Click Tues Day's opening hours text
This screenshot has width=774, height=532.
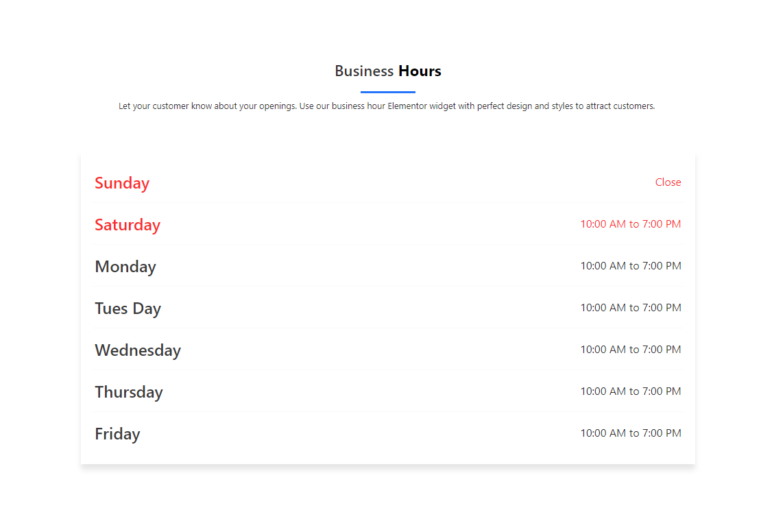[630, 308]
